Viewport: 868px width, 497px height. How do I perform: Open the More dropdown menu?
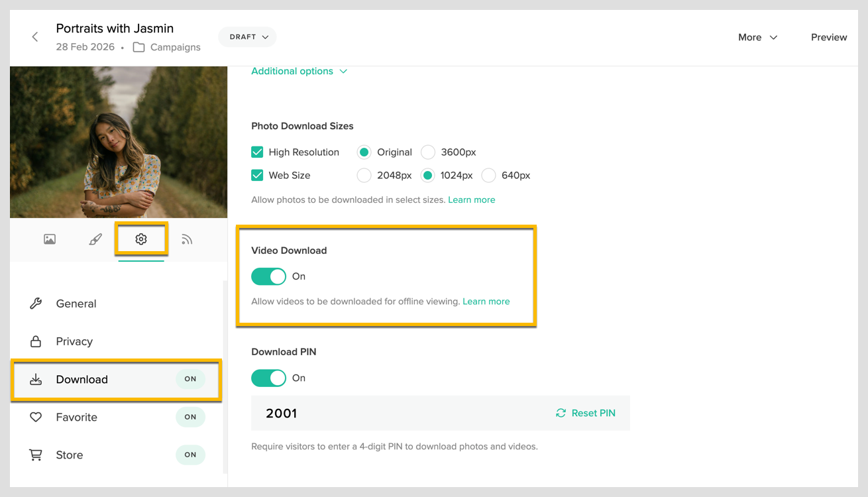tap(757, 37)
